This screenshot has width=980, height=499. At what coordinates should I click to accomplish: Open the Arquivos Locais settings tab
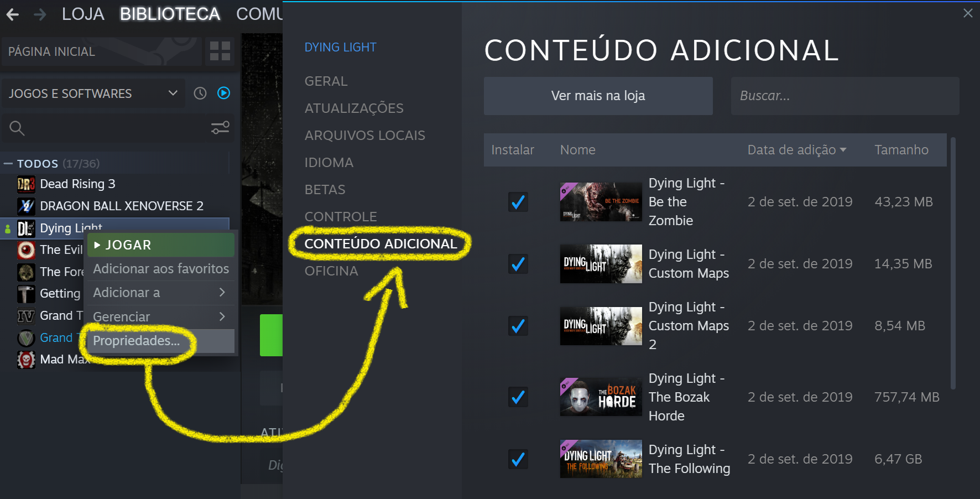coord(365,136)
